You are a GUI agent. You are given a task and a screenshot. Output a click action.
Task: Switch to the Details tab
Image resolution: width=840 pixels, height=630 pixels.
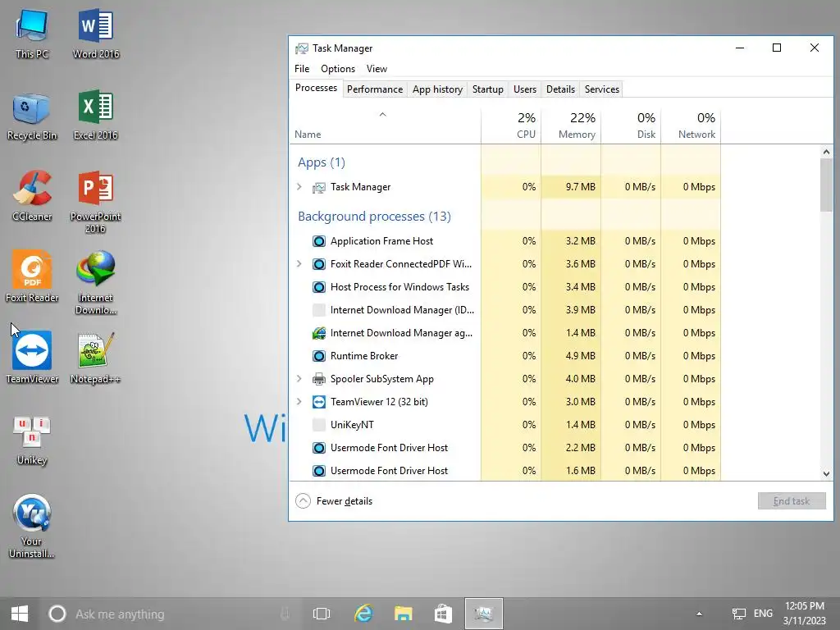click(560, 89)
